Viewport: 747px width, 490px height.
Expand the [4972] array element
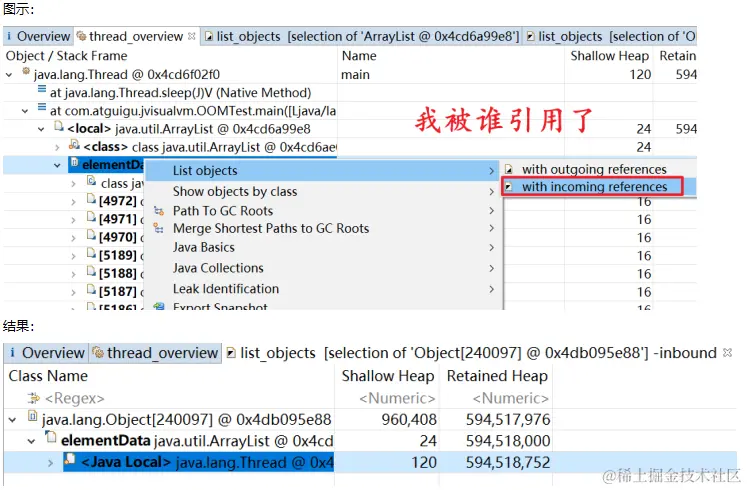(73, 202)
